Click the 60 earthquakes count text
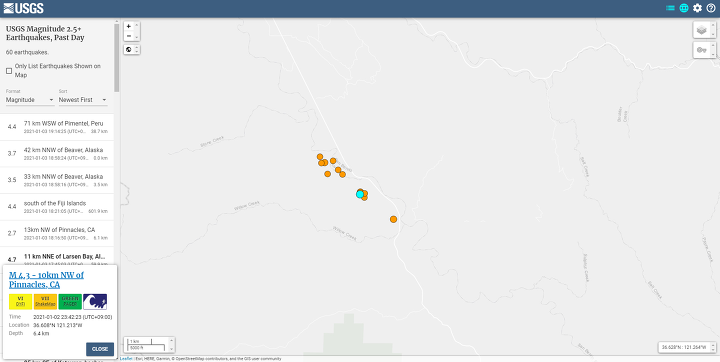Screen dimensions: 720x362 click(x=27, y=52)
